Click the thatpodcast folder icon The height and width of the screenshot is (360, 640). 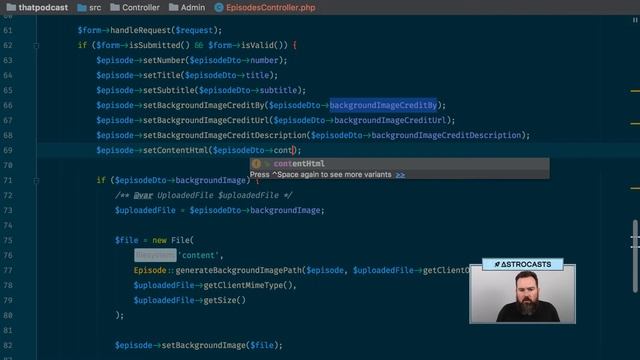click(11, 7)
